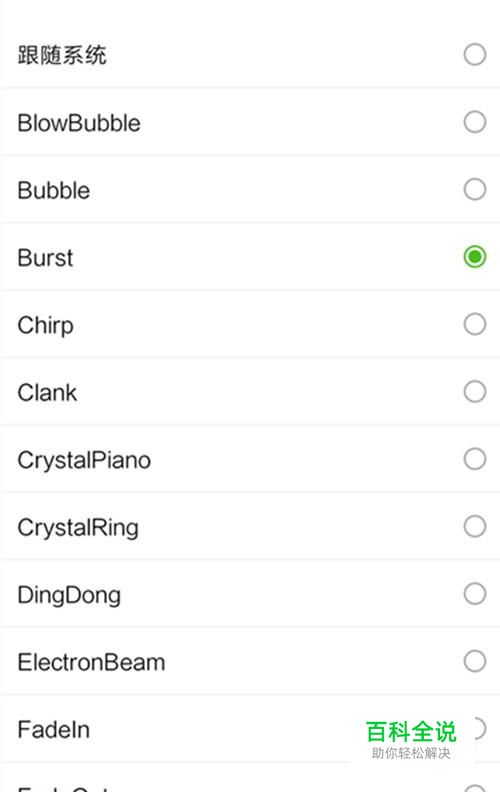Tap the DingDong list item text
The image size is (500, 792).
[69, 595]
